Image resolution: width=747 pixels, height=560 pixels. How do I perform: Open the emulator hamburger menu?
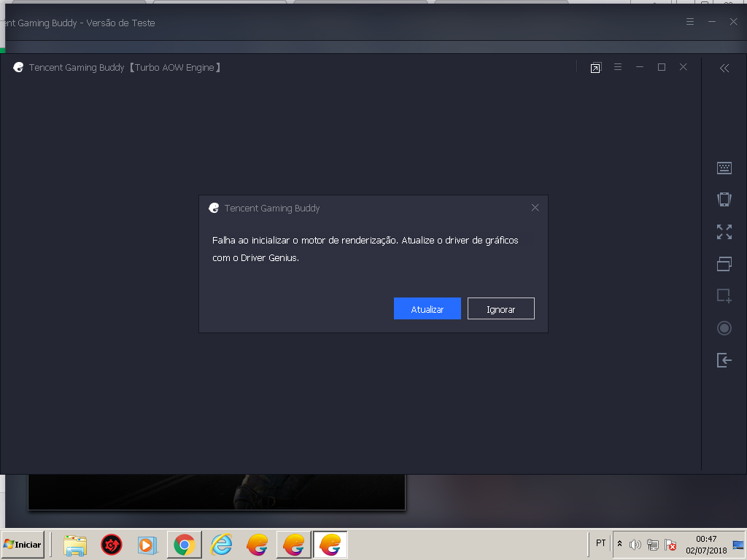point(618,67)
